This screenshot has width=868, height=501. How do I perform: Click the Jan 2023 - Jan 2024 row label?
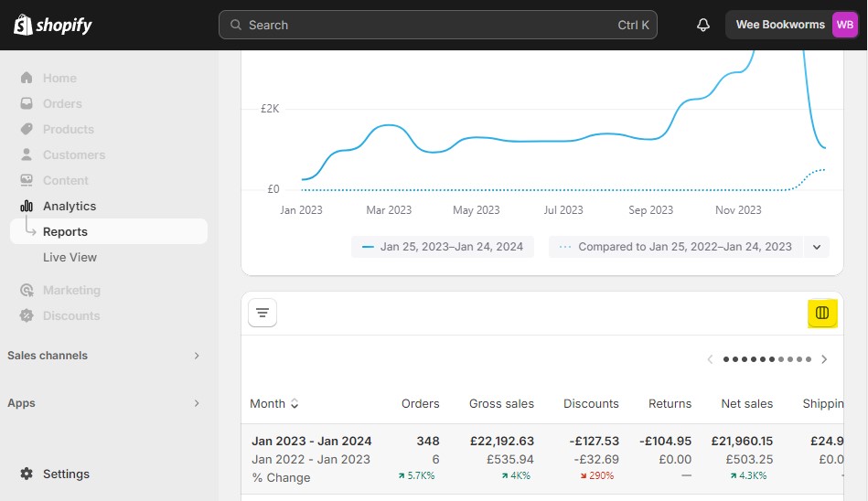coord(312,442)
